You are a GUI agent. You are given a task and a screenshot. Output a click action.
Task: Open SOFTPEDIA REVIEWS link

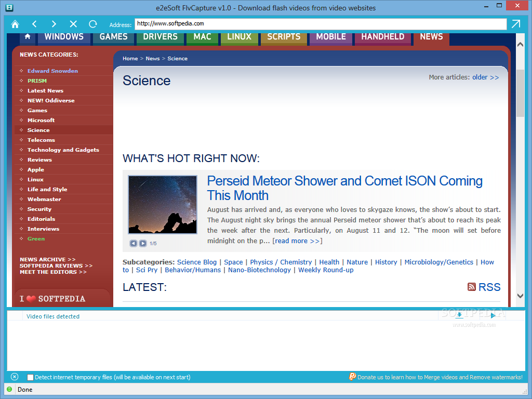tap(56, 265)
